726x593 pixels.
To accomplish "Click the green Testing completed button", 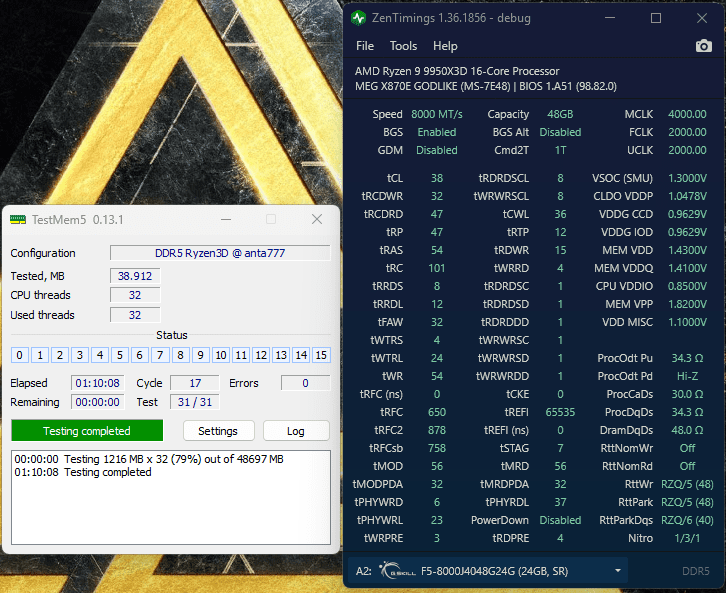I will pyautogui.click(x=87, y=431).
